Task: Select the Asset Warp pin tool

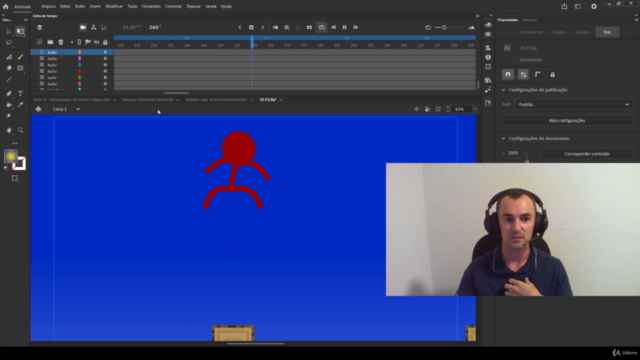Action: point(9,116)
